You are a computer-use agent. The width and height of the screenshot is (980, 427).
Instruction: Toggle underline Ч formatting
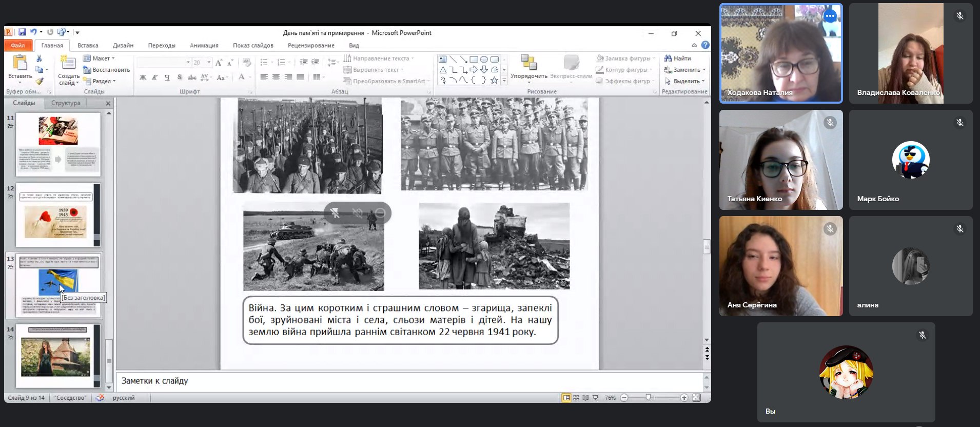(x=167, y=77)
